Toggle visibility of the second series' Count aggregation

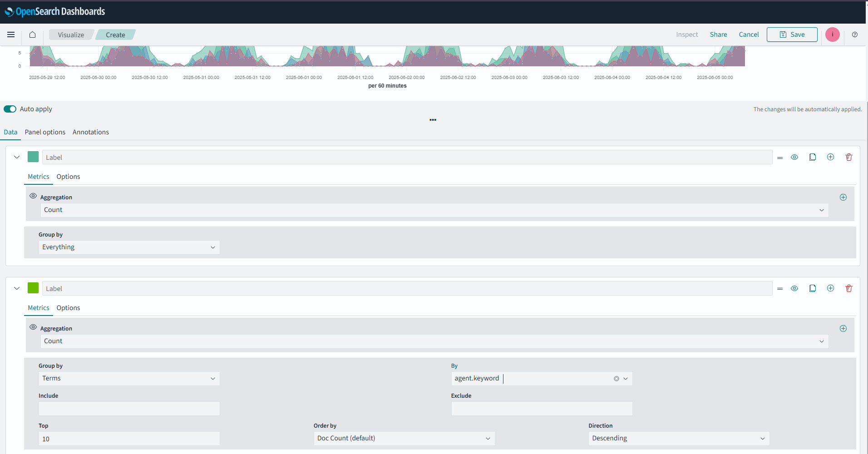(33, 327)
